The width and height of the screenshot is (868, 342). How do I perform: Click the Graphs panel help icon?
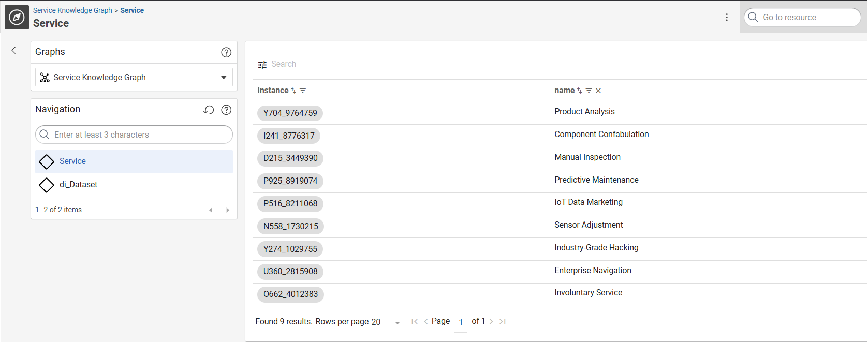coord(226,52)
